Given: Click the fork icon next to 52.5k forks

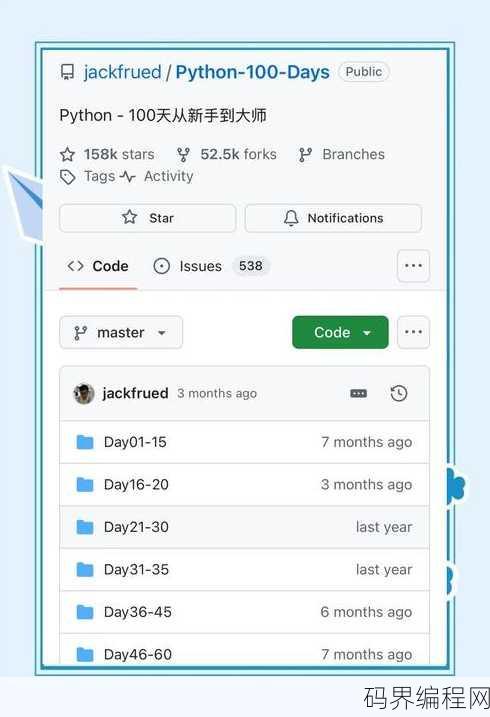Looking at the screenshot, I should (183, 155).
